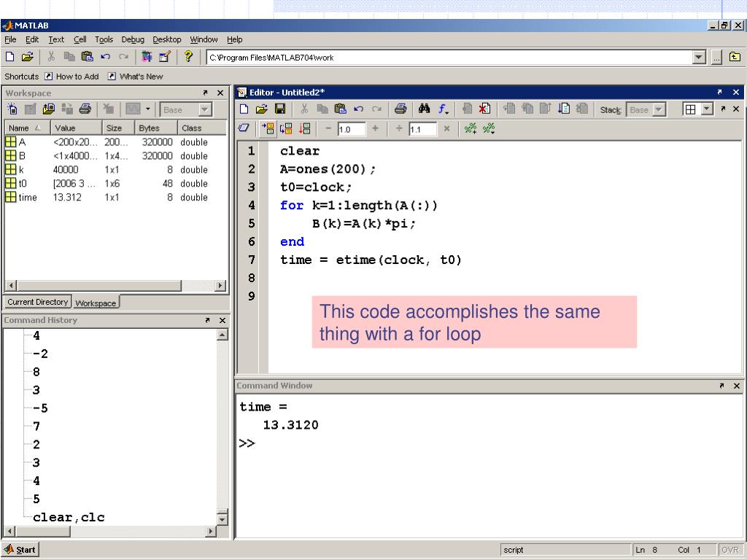Open Simulink via main toolbar icon
This screenshot has width=747, height=560.
click(x=147, y=57)
